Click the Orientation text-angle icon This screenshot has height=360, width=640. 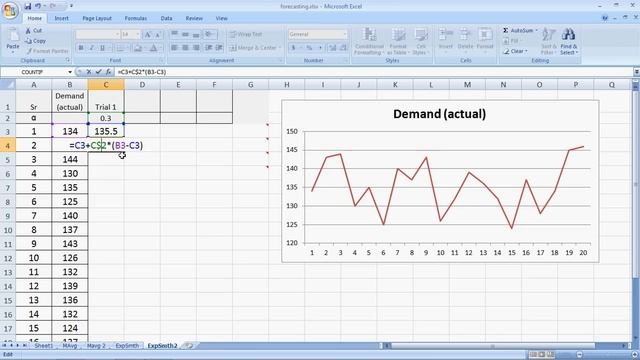click(x=210, y=34)
